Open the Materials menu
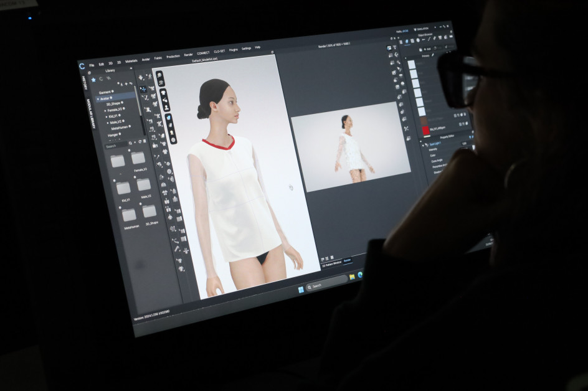 click(x=131, y=61)
